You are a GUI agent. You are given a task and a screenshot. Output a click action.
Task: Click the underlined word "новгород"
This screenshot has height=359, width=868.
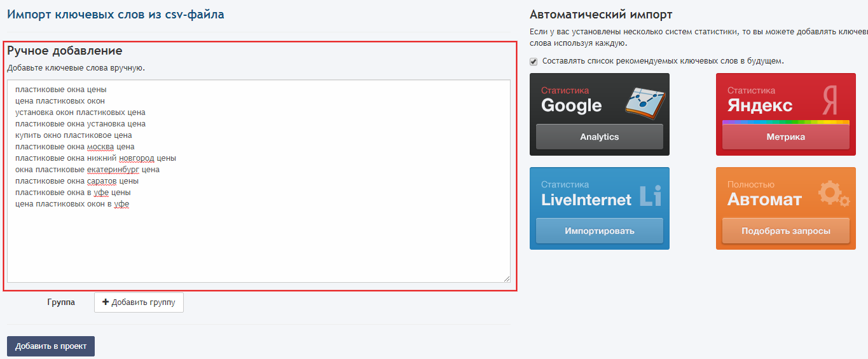[x=137, y=158]
